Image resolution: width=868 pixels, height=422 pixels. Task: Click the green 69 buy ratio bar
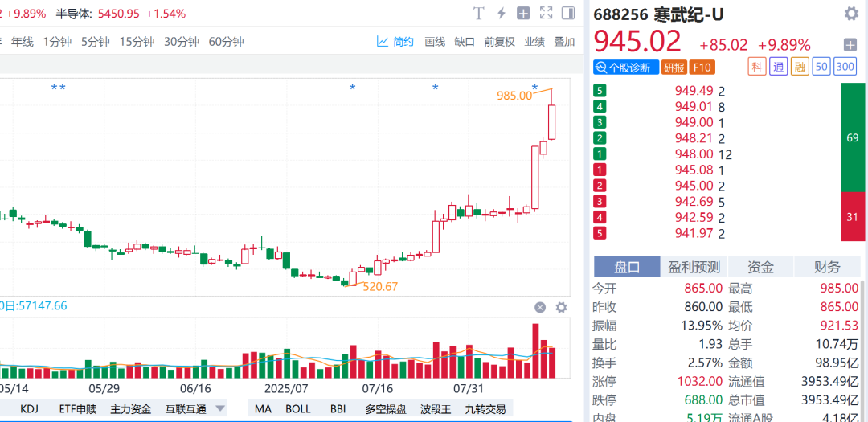[x=853, y=137]
